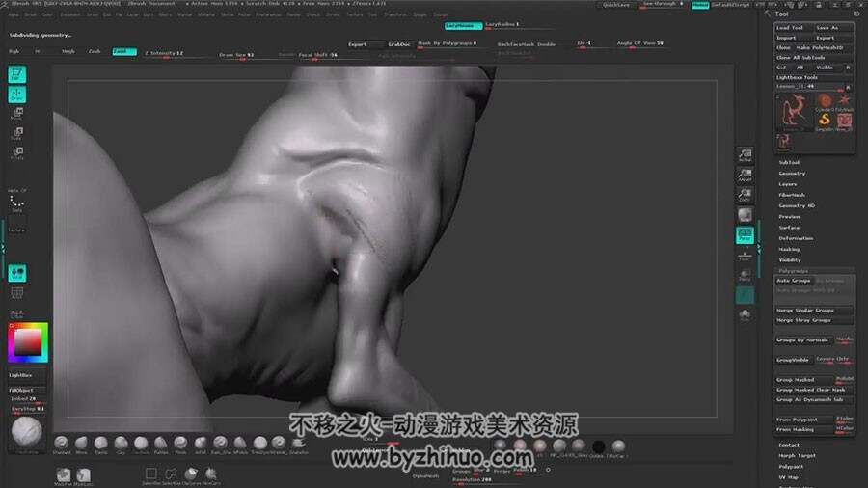868x488 pixels.
Task: Click the Load Tool button
Action: [x=794, y=28]
